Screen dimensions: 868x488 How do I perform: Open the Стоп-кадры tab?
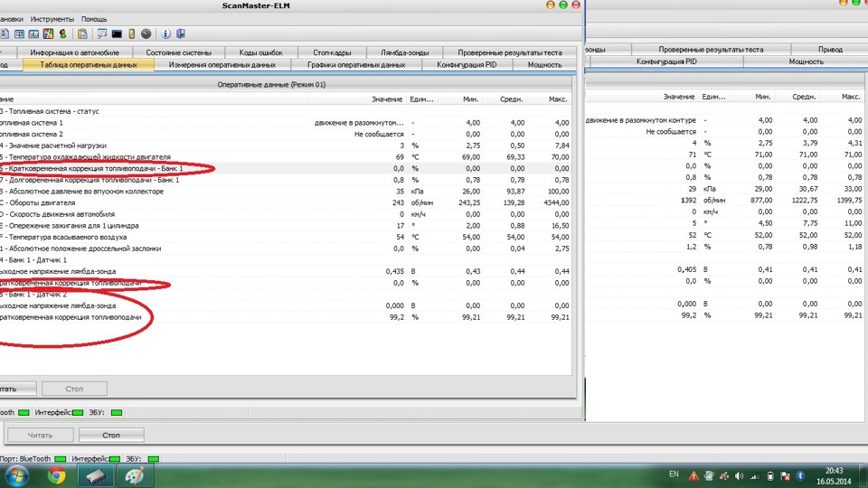332,52
